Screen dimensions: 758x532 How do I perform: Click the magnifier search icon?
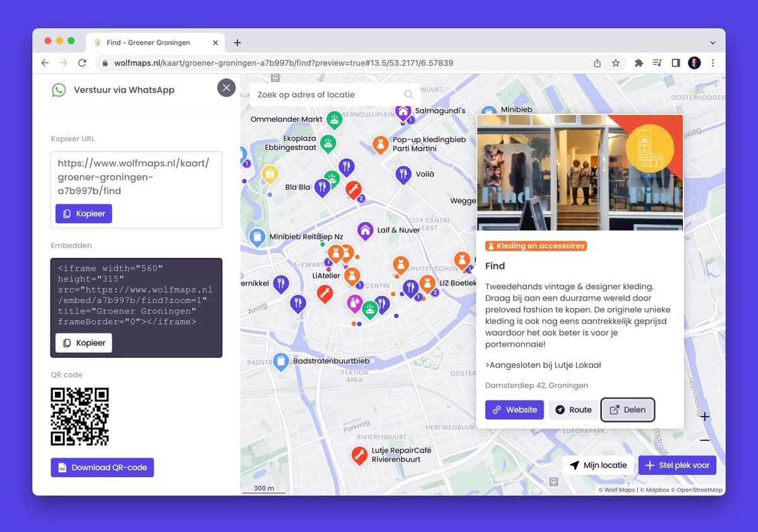[x=409, y=95]
